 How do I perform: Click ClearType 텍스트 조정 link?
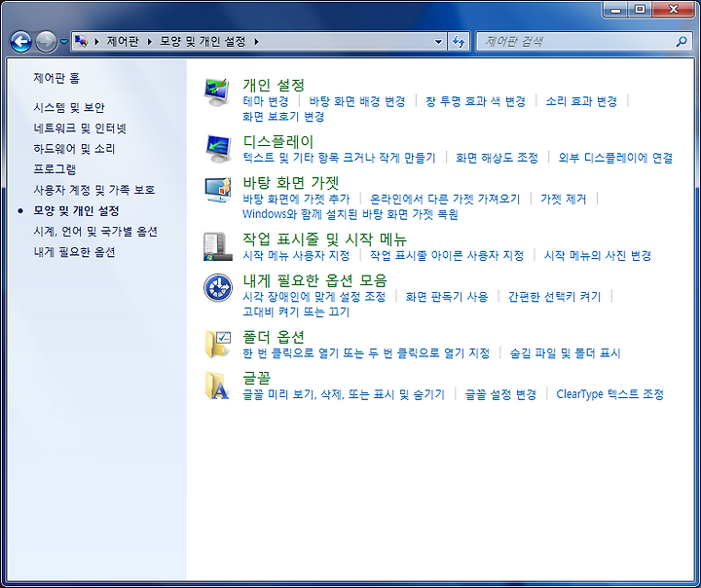(609, 394)
